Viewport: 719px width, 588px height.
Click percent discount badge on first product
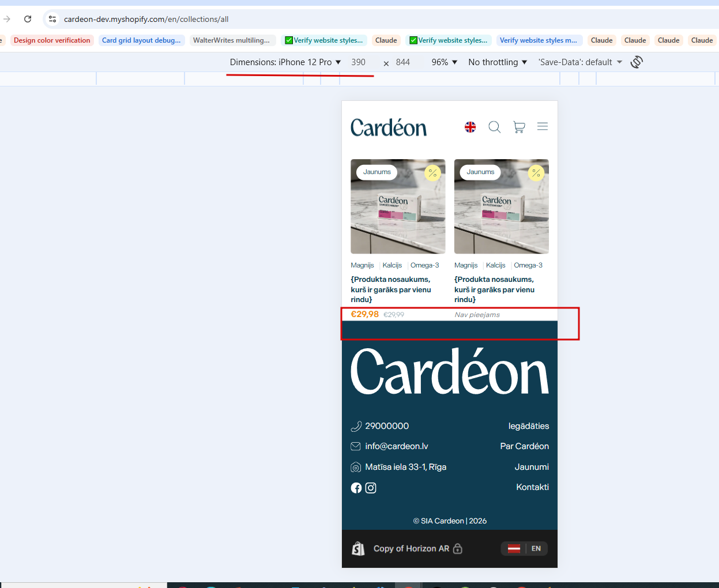[x=432, y=172]
